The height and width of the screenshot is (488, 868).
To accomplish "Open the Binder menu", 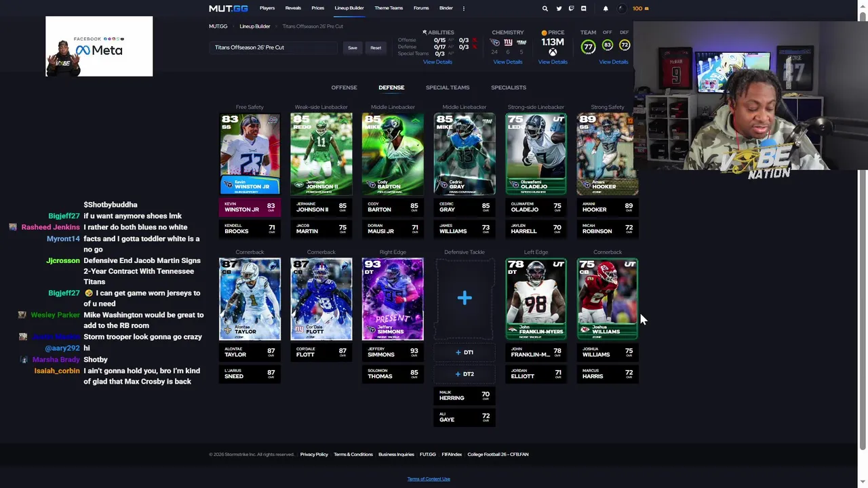I will pyautogui.click(x=446, y=8).
